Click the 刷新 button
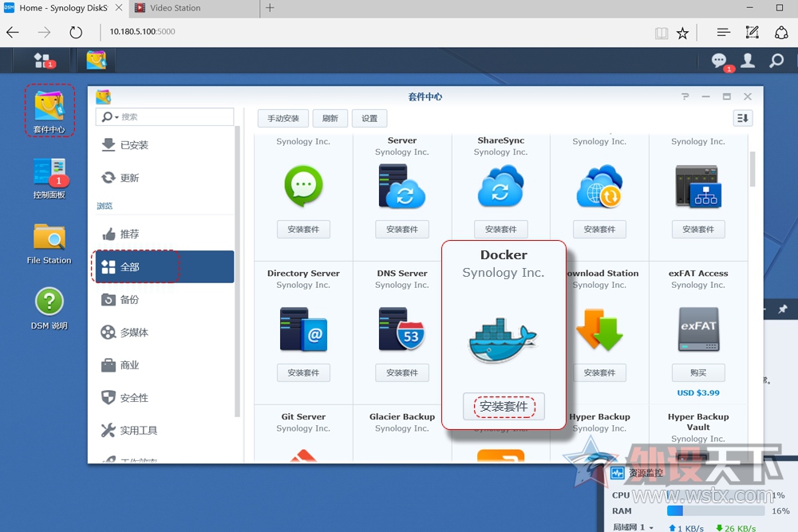Viewport: 798px width, 532px height. pos(330,119)
